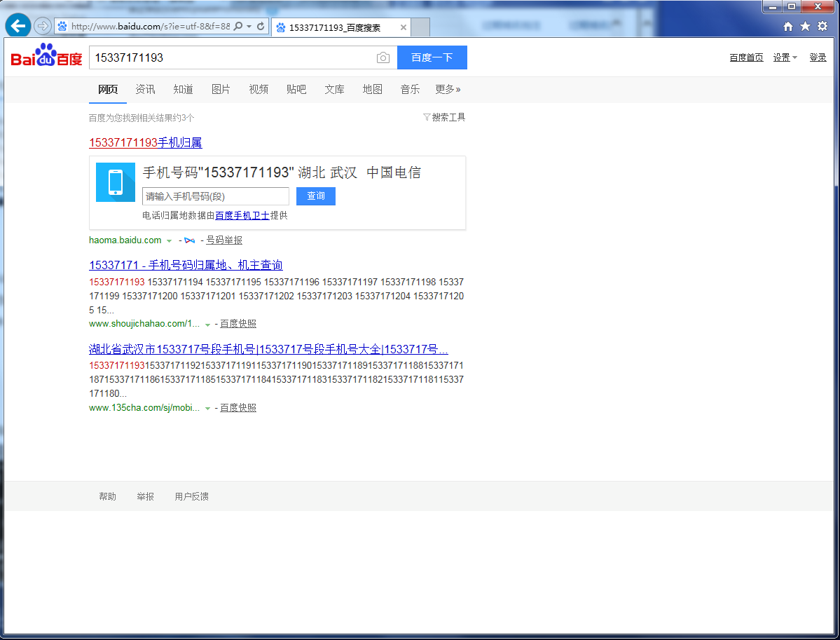Switch to the 图片 tab
The width and height of the screenshot is (840, 640).
pyautogui.click(x=221, y=90)
